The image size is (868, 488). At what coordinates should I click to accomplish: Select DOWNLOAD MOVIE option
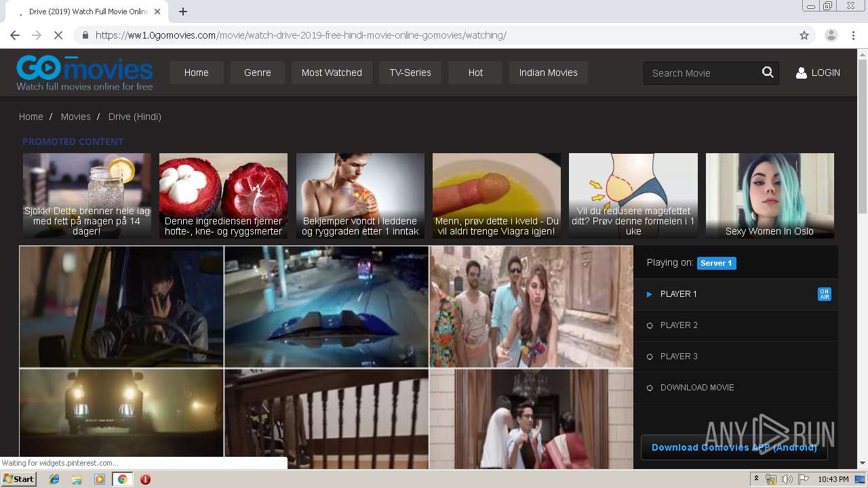(736, 388)
